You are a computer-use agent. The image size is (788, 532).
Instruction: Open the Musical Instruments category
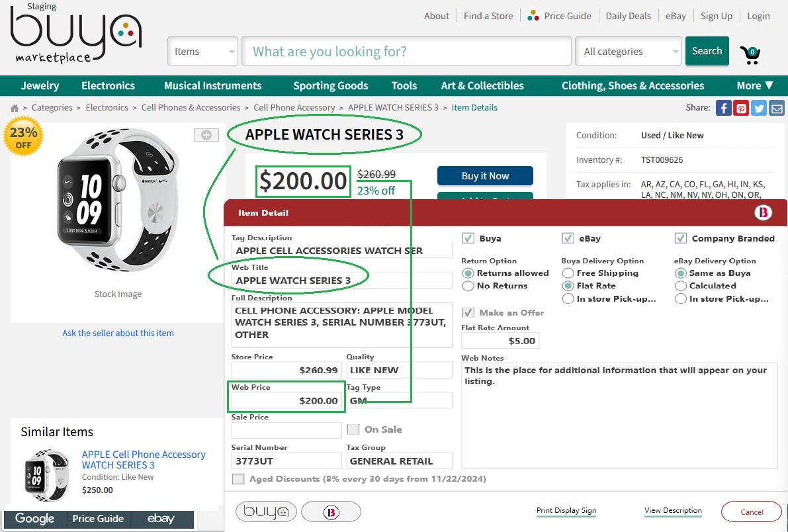212,86
